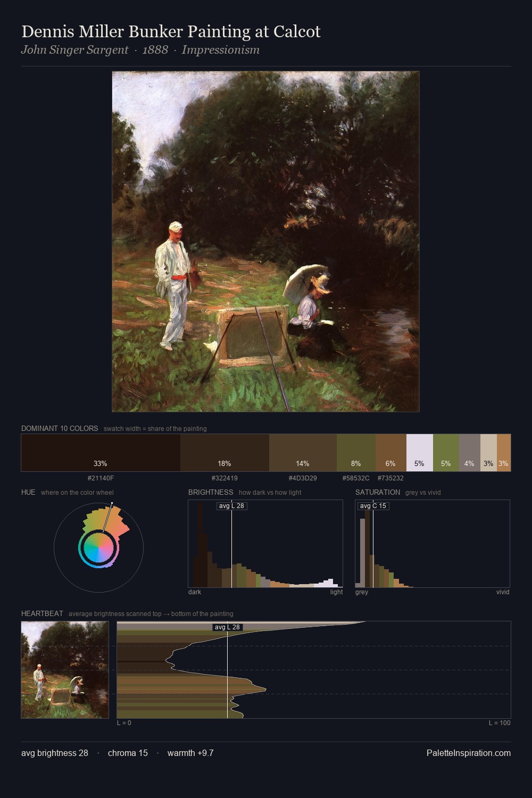This screenshot has width=532, height=798.
Task: Click the 'dark' brightness axis label
Action: point(195,592)
